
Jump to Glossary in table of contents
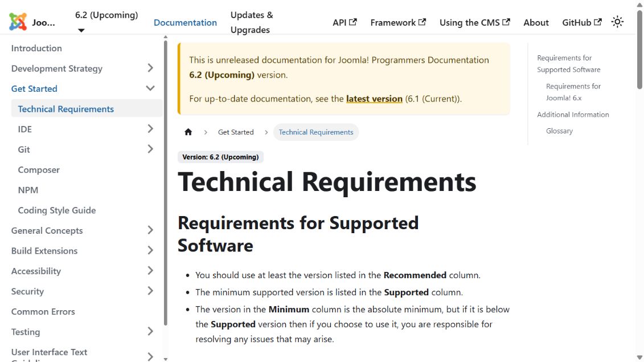[x=559, y=131]
